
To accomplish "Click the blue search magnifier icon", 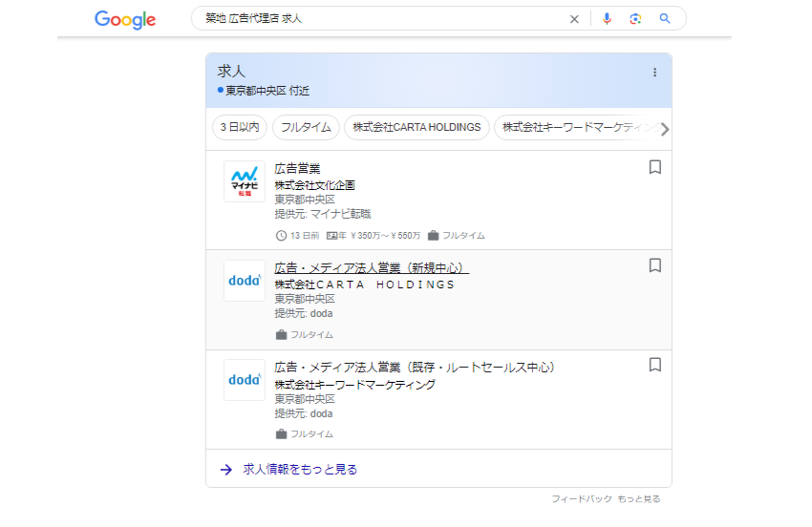I will coord(665,19).
